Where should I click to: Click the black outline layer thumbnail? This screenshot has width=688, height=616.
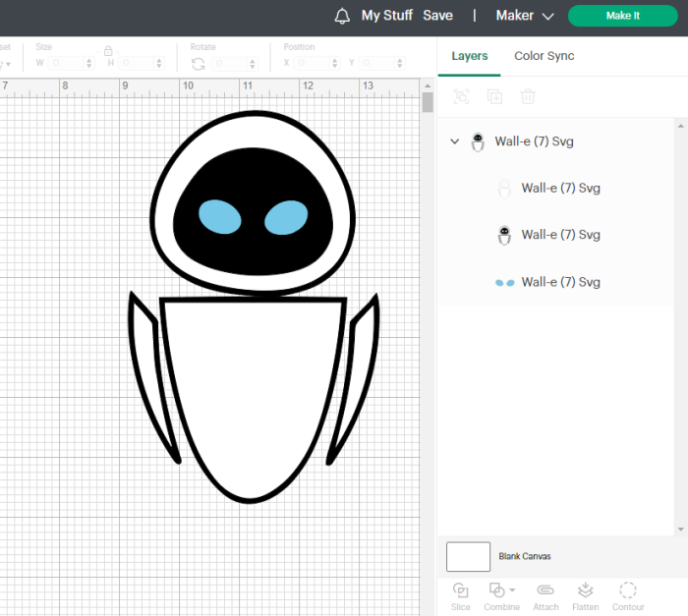(x=504, y=236)
